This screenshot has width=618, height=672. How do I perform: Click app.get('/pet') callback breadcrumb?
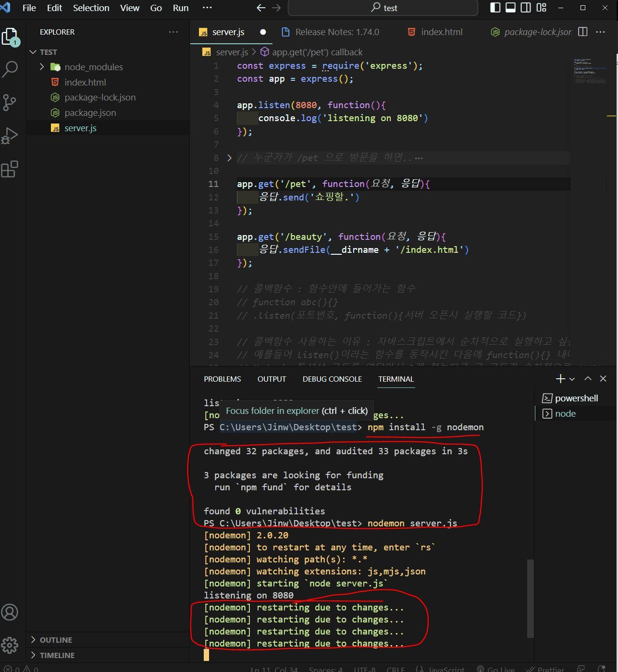[x=317, y=52]
